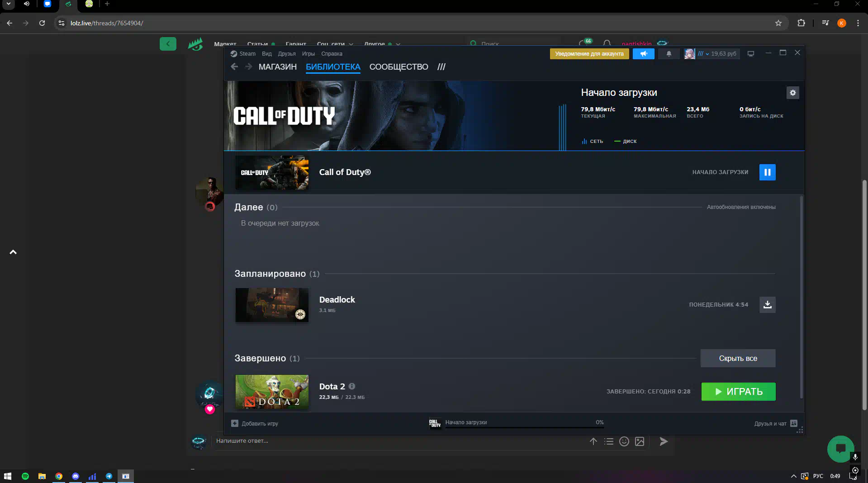
Task: Pause the Call of Duty download
Action: 767,172
